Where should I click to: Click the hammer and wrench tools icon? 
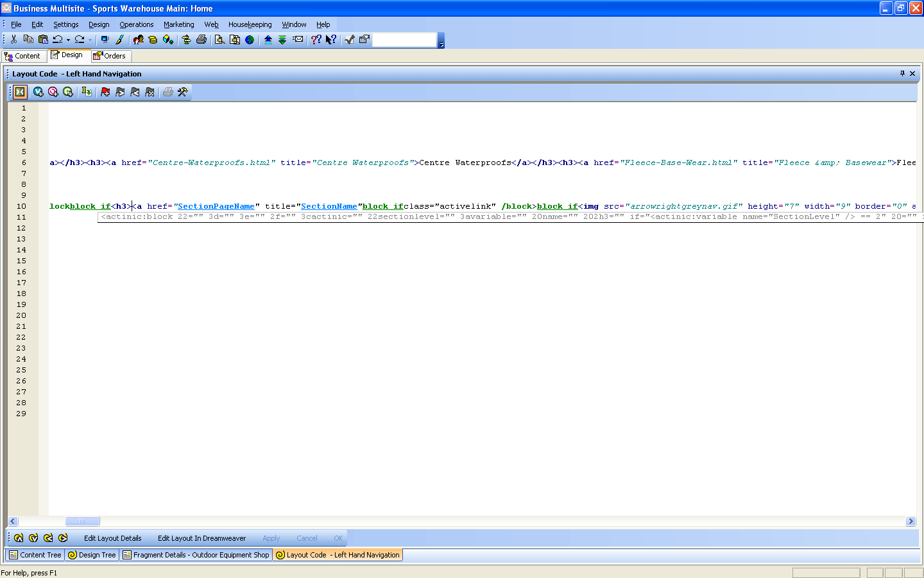(183, 92)
